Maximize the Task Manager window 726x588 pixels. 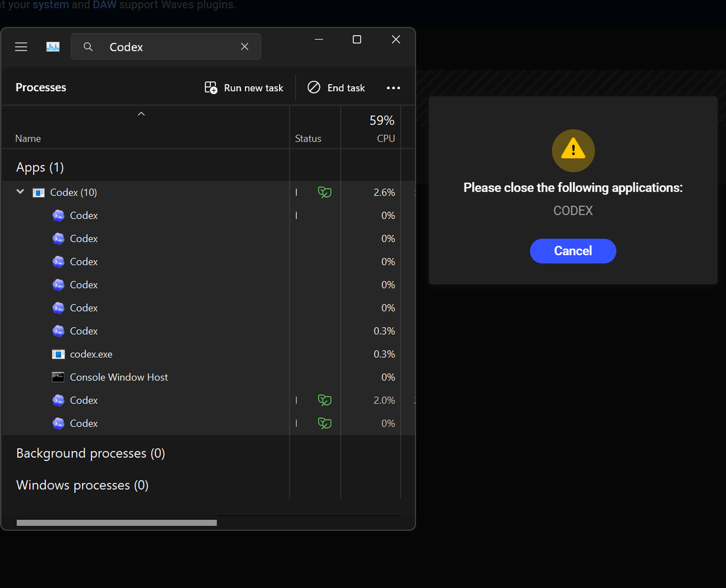tap(357, 39)
